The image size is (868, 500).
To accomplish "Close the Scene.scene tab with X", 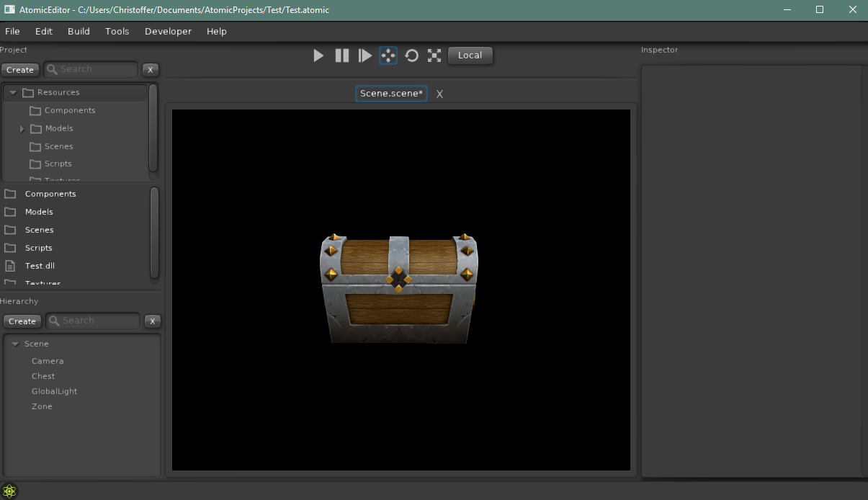I will pos(439,94).
